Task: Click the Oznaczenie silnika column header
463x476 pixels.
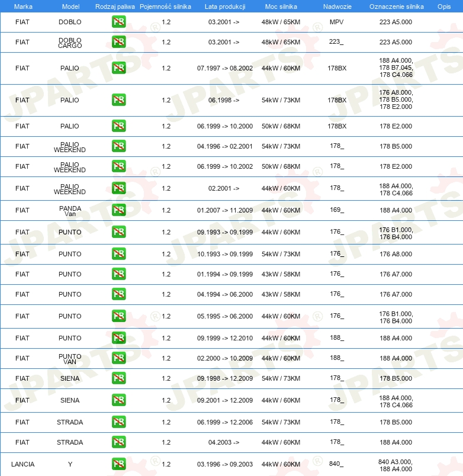Action: [397, 7]
